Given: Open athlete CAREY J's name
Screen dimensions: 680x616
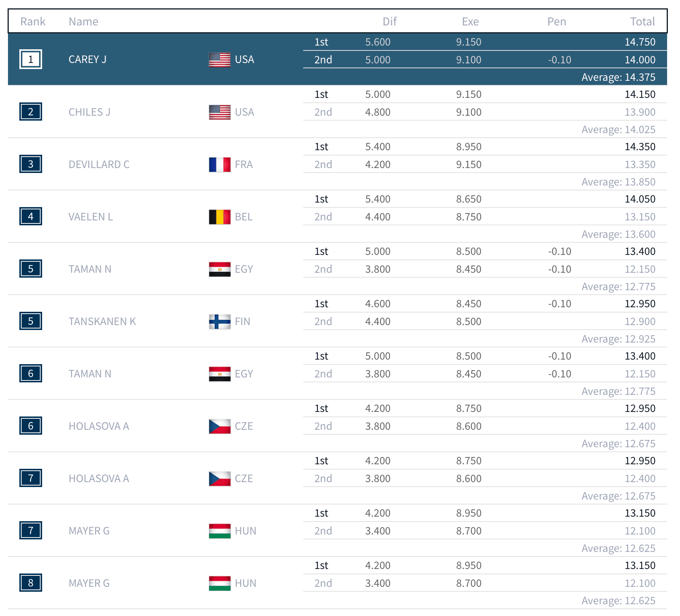Looking at the screenshot, I should click(x=87, y=60).
